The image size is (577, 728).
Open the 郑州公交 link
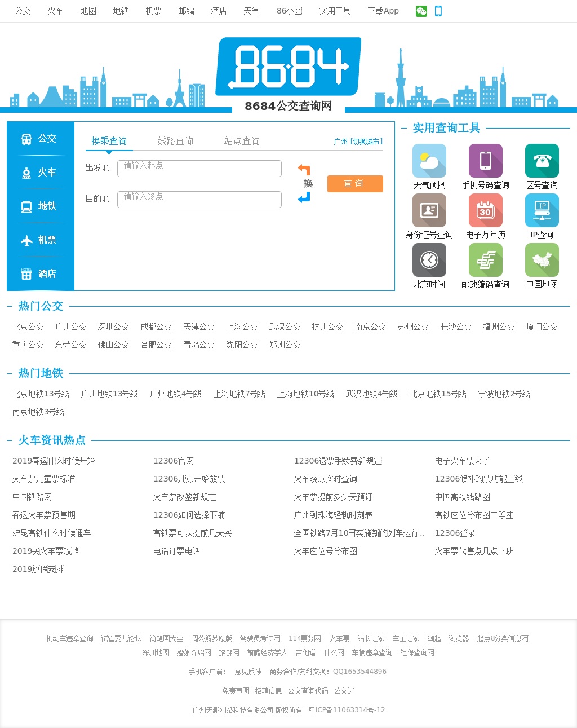tap(285, 345)
